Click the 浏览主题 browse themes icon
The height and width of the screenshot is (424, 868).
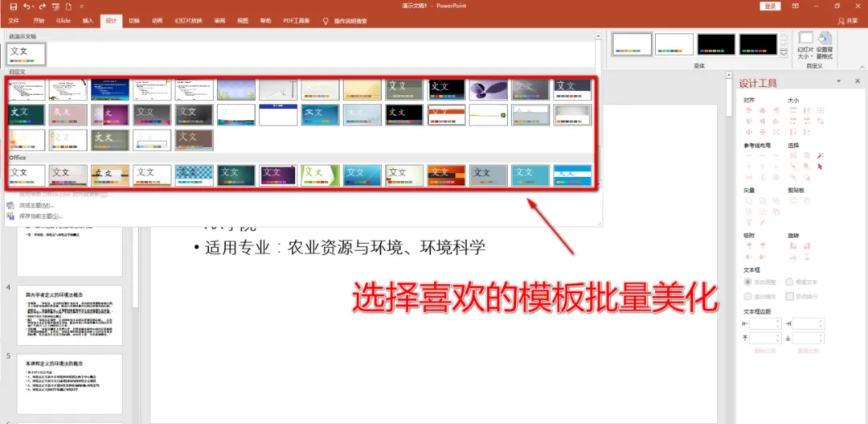coord(10,205)
